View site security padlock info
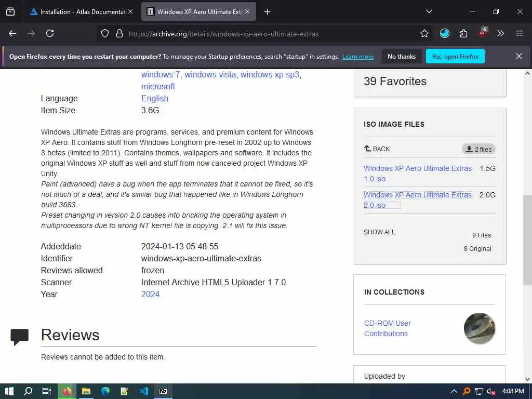The width and height of the screenshot is (532, 399). [x=119, y=33]
